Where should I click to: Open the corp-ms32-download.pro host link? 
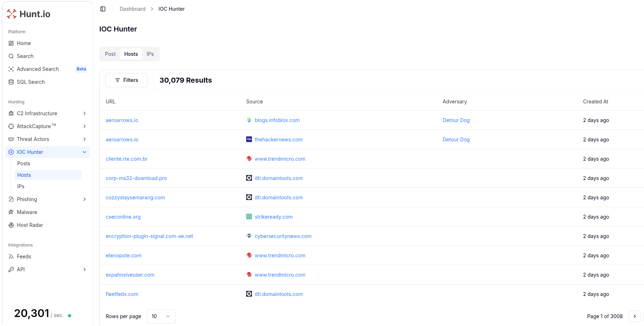136,178
